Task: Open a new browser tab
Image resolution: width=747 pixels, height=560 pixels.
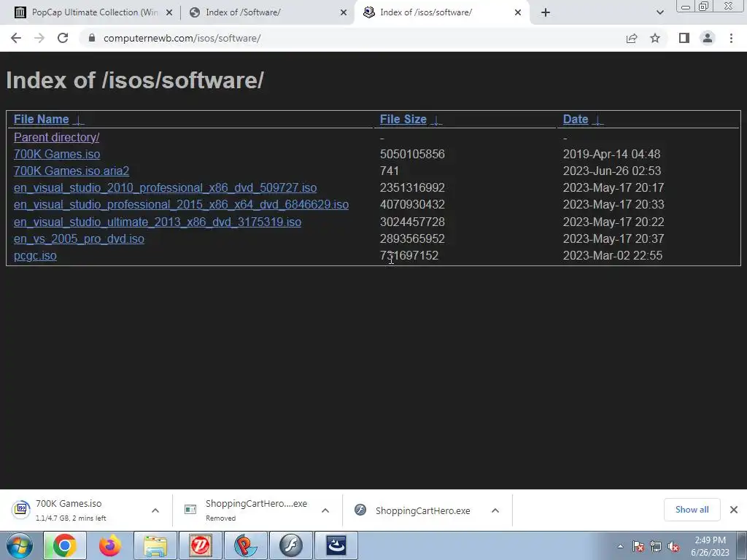Action: click(546, 12)
